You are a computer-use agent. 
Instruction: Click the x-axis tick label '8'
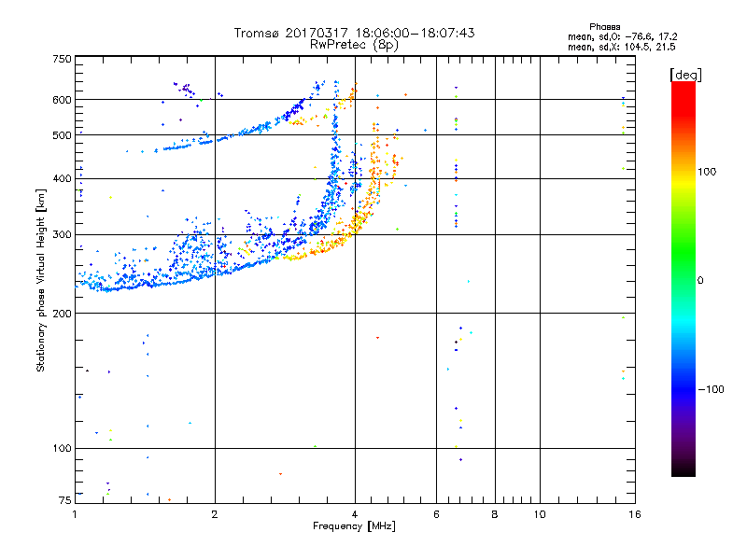click(x=495, y=514)
